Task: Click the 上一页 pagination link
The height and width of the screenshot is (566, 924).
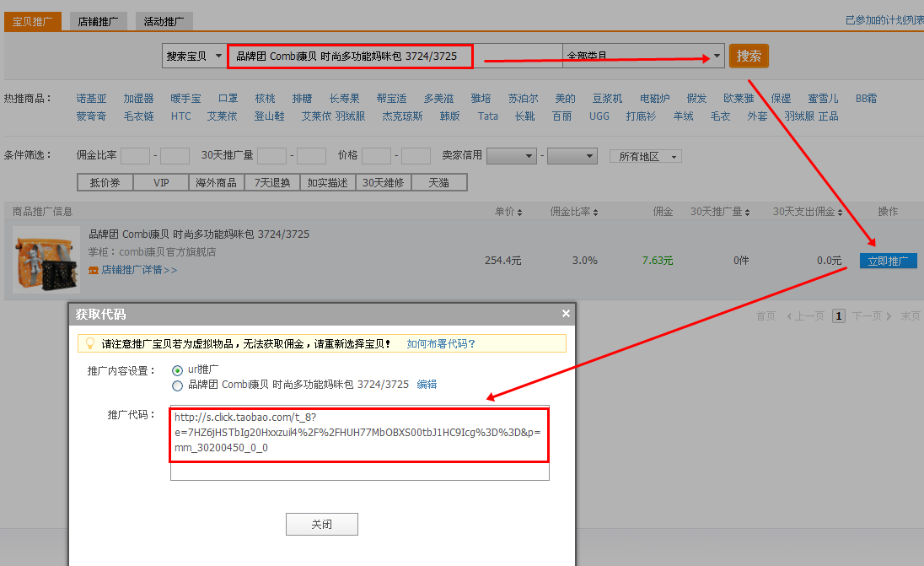Action: [x=805, y=316]
